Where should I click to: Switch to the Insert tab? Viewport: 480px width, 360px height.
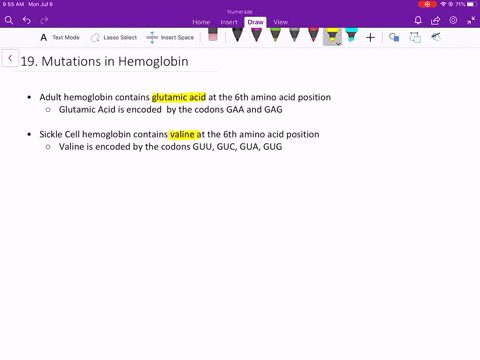[229, 22]
